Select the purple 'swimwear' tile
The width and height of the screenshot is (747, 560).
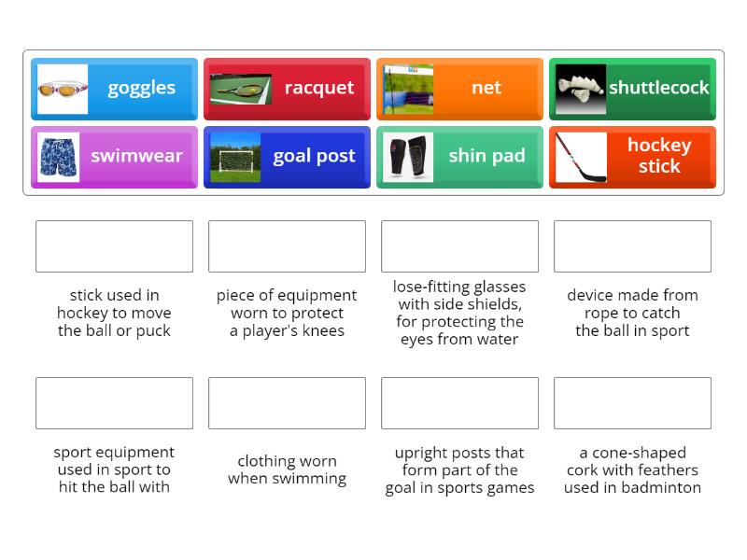point(136,156)
